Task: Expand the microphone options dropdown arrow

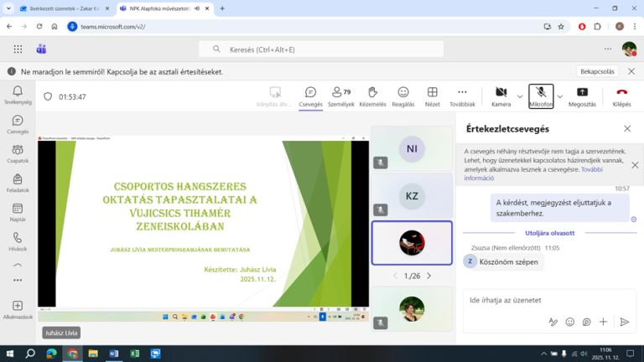Action: pyautogui.click(x=560, y=96)
